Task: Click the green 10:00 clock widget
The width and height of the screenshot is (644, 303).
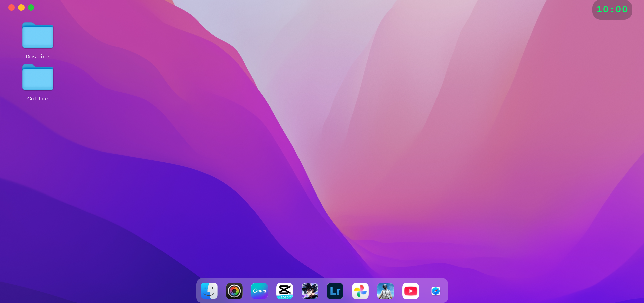Action: tap(612, 10)
